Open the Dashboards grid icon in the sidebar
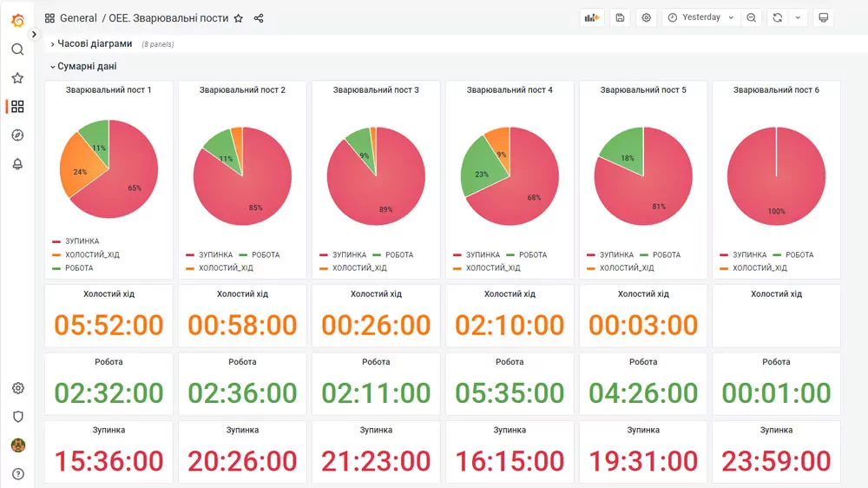868x488 pixels. pyautogui.click(x=17, y=106)
